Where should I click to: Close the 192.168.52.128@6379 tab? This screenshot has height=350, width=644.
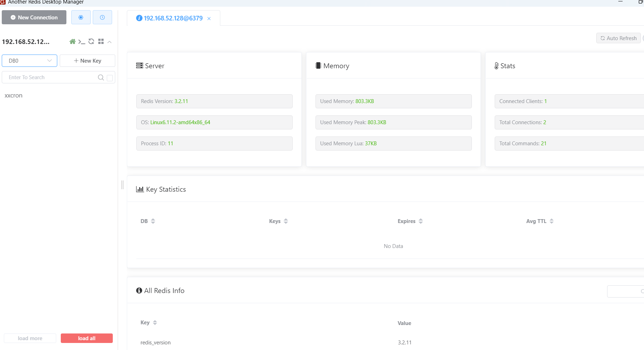click(209, 19)
